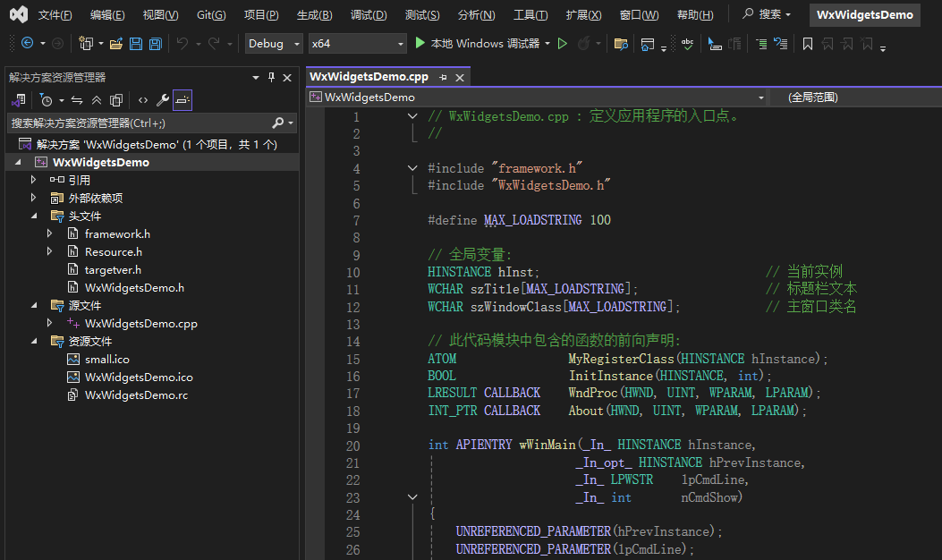Open the x64 platform dropdown
The height and width of the screenshot is (560, 942).
[x=358, y=43]
